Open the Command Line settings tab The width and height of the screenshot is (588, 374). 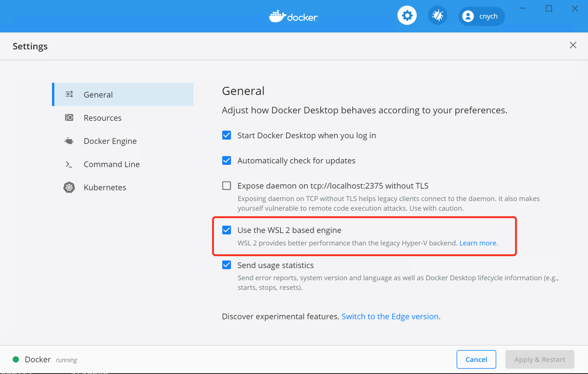[x=123, y=164]
